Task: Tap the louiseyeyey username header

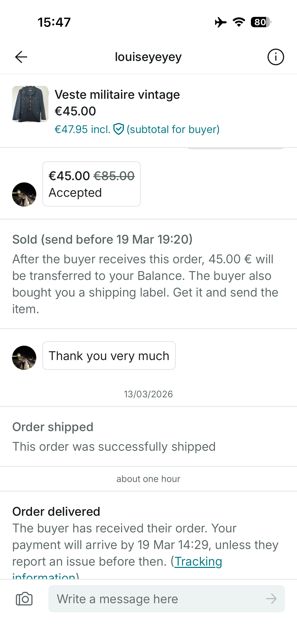Action: 148,57
